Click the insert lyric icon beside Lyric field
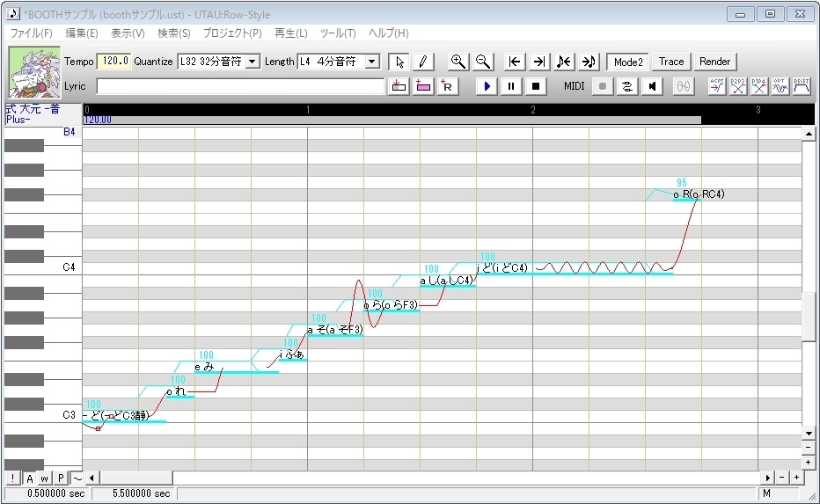This screenshot has height=504, width=820. [x=399, y=86]
